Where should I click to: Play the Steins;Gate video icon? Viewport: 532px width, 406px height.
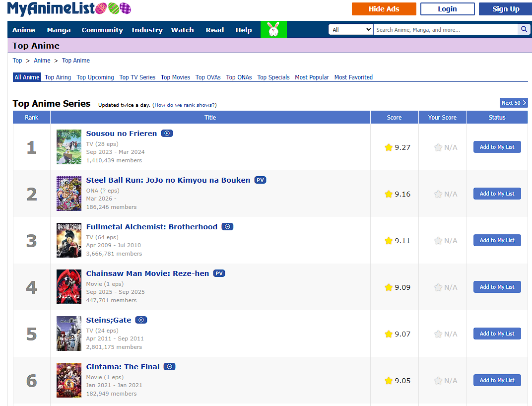coord(141,320)
